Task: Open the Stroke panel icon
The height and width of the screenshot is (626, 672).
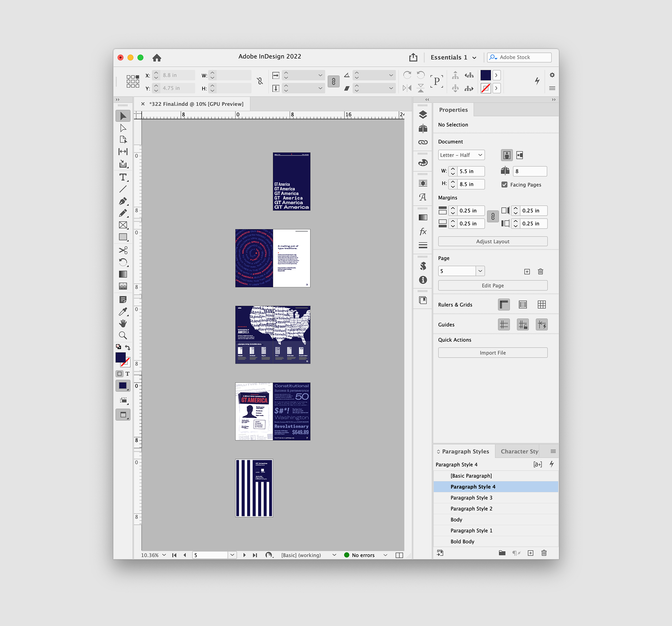Action: [423, 245]
